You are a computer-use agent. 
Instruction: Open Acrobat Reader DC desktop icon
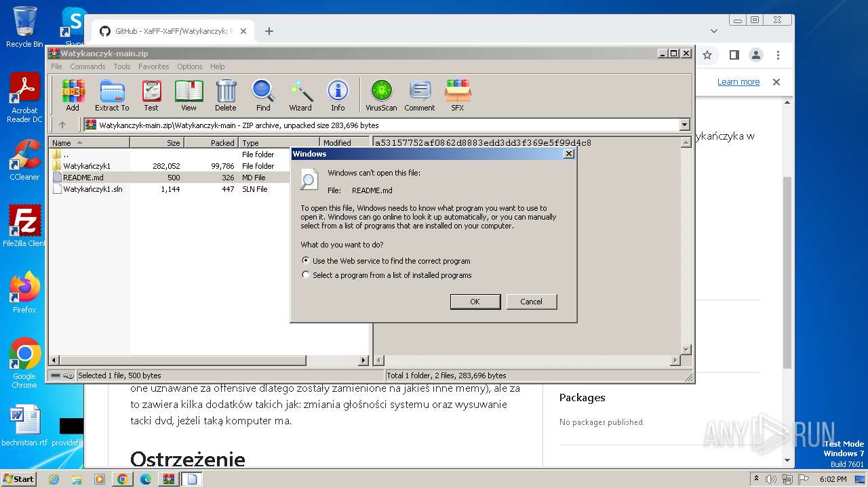[24, 98]
